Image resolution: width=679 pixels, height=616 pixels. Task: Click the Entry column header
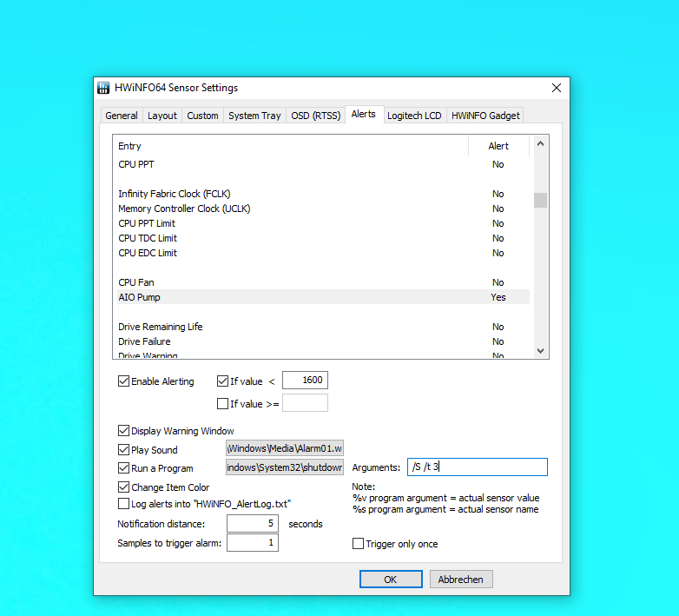click(293, 146)
